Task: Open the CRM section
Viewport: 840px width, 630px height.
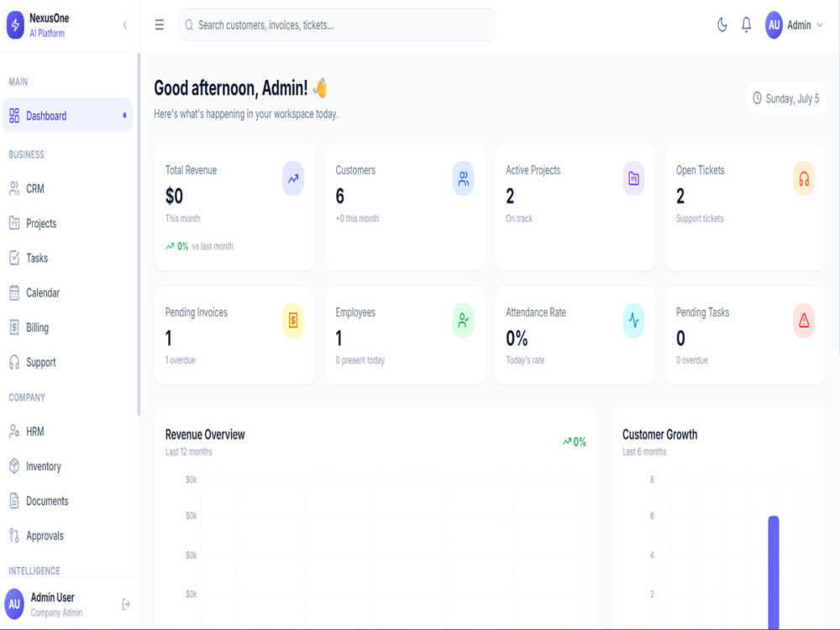Action: coord(67,188)
